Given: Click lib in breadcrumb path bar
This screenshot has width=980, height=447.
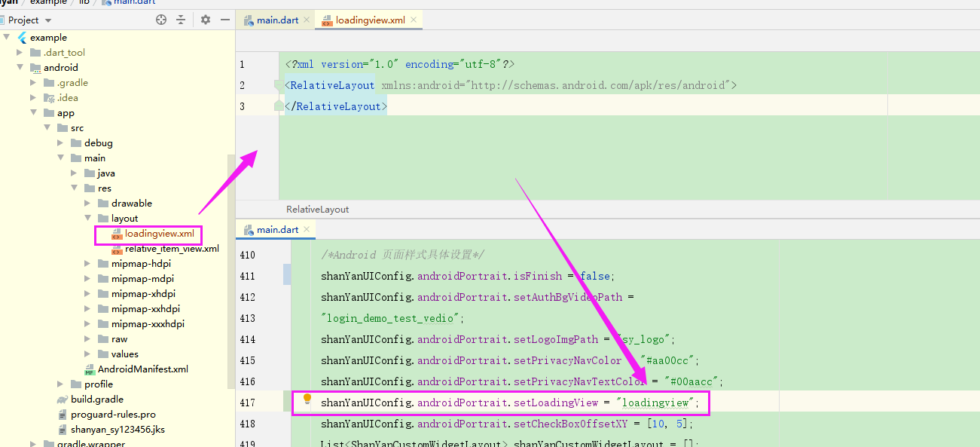Looking at the screenshot, I should [84, 2].
